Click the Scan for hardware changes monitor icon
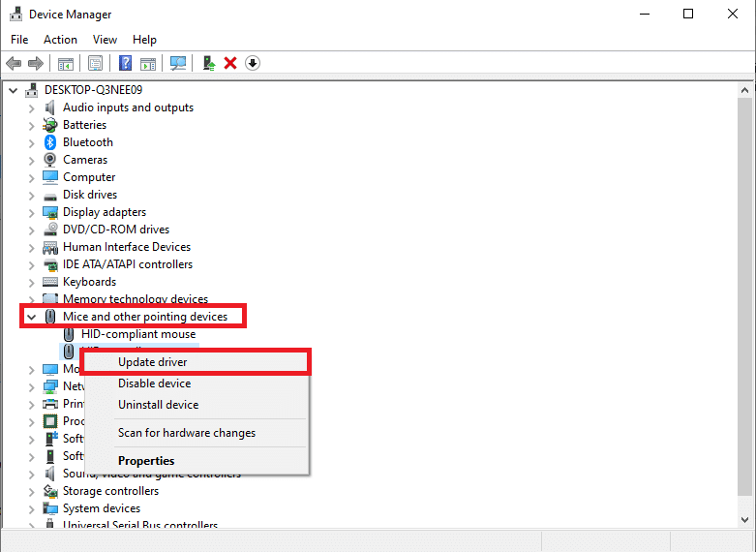 [x=178, y=63]
